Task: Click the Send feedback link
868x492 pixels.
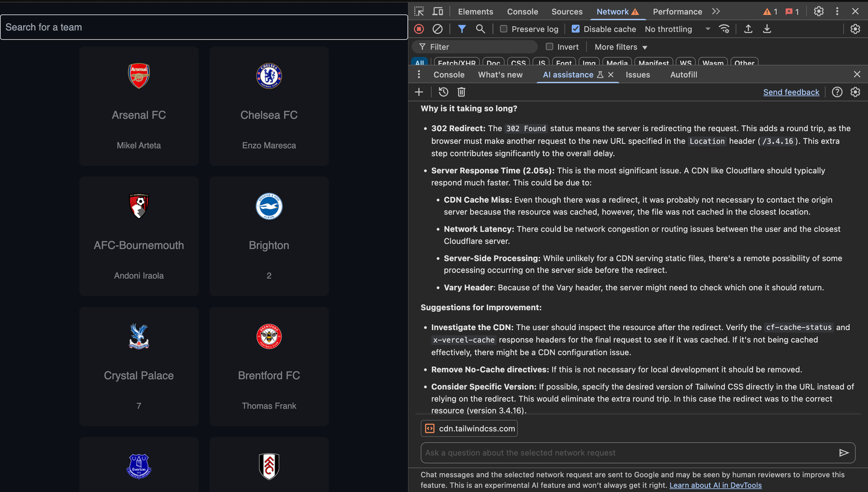Action: [x=791, y=92]
